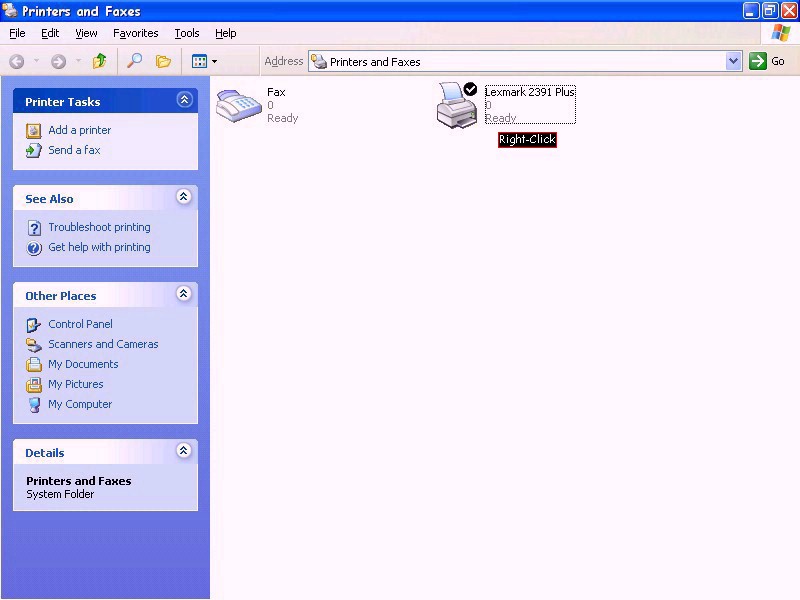This screenshot has height=600, width=800.
Task: Click the Details header title
Action: pos(45,453)
